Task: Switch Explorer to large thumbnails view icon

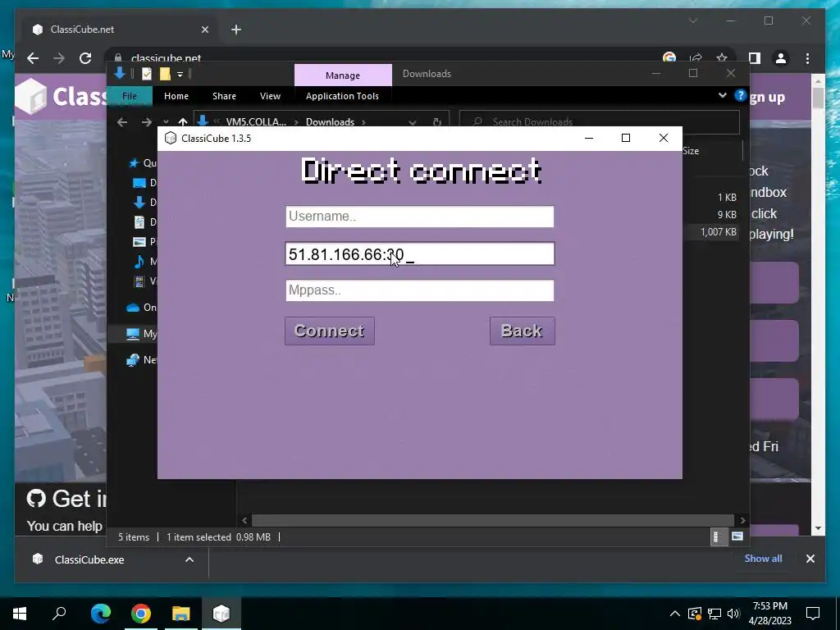Action: pos(737,536)
